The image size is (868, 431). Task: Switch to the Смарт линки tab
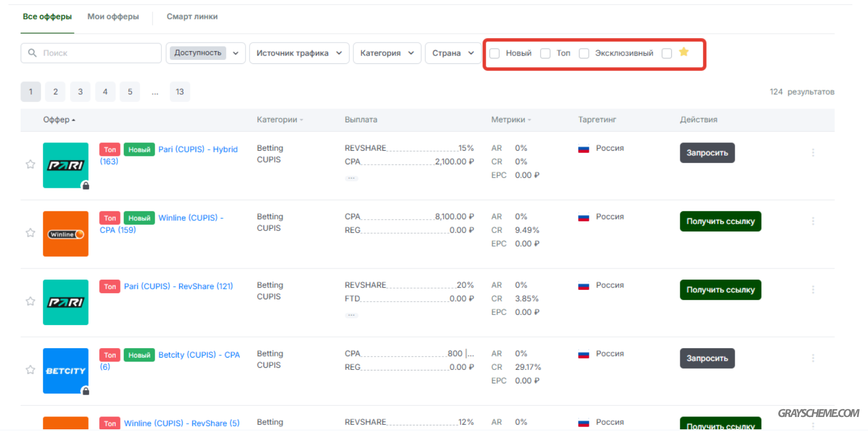point(192,17)
